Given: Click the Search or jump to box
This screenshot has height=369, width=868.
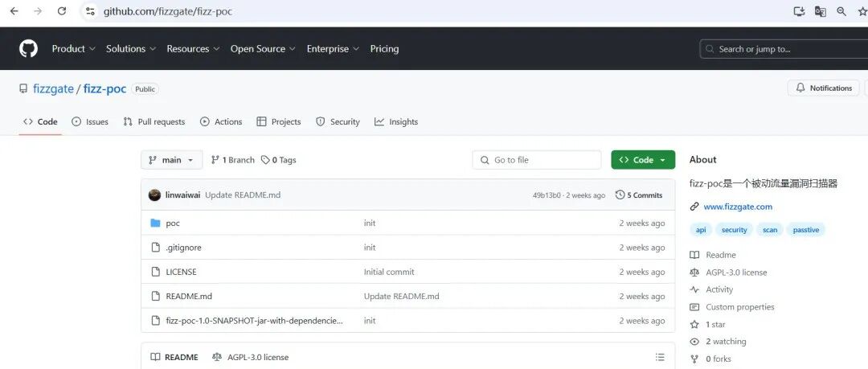Looking at the screenshot, I should [784, 49].
